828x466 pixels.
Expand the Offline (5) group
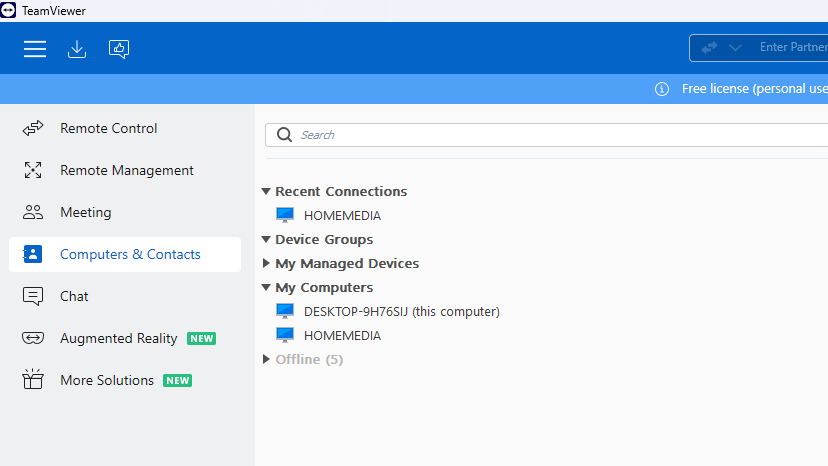[266, 359]
